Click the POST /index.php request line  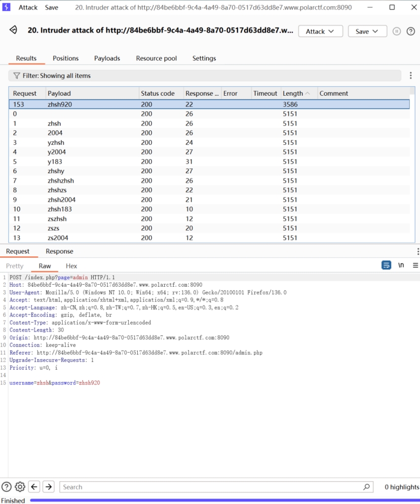(x=62, y=277)
